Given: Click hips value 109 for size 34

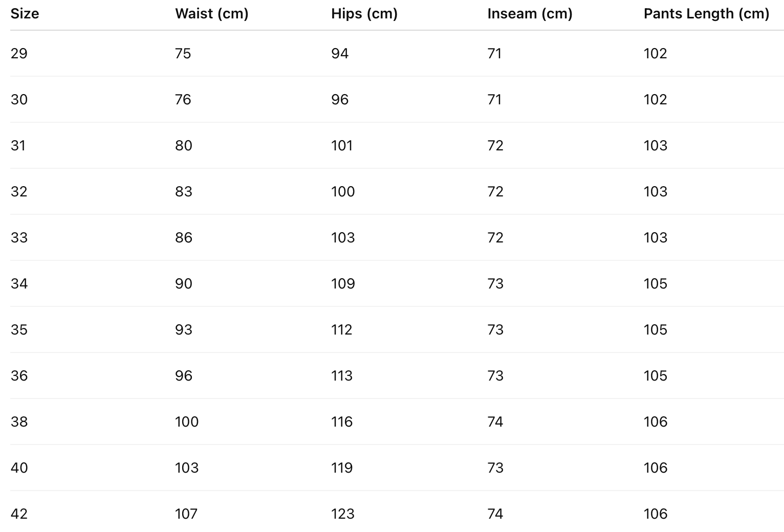Looking at the screenshot, I should click(342, 284).
